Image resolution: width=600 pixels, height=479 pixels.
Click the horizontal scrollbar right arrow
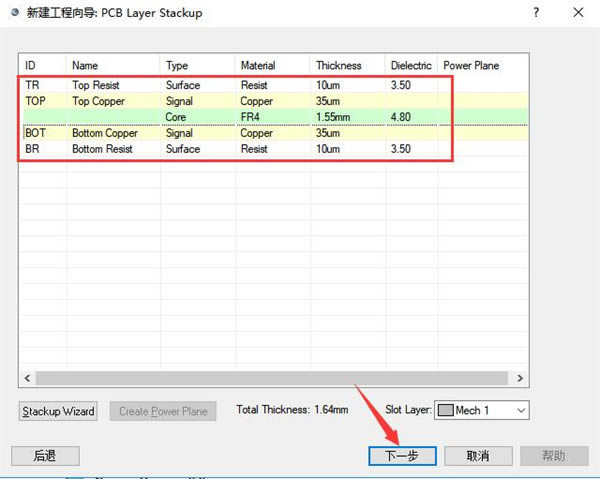(x=521, y=379)
